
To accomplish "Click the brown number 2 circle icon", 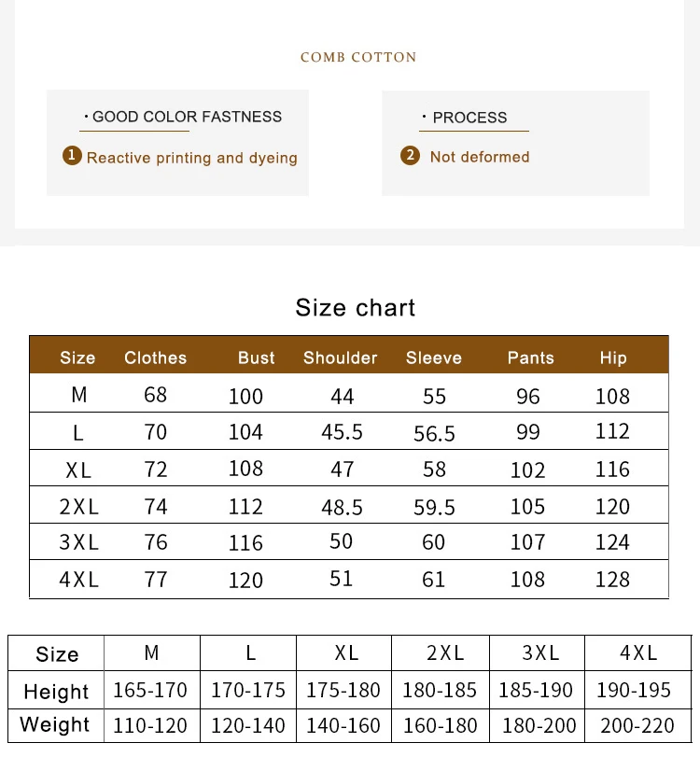I will tap(410, 156).
